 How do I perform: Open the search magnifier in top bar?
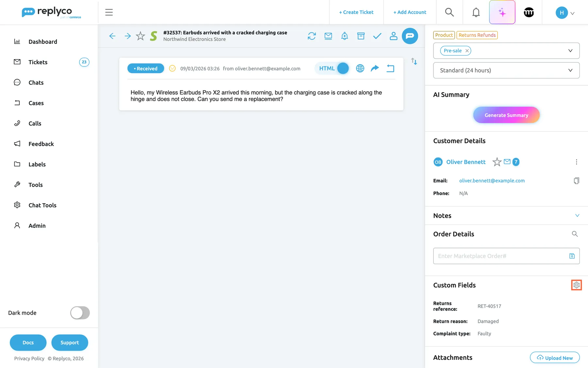tap(449, 12)
